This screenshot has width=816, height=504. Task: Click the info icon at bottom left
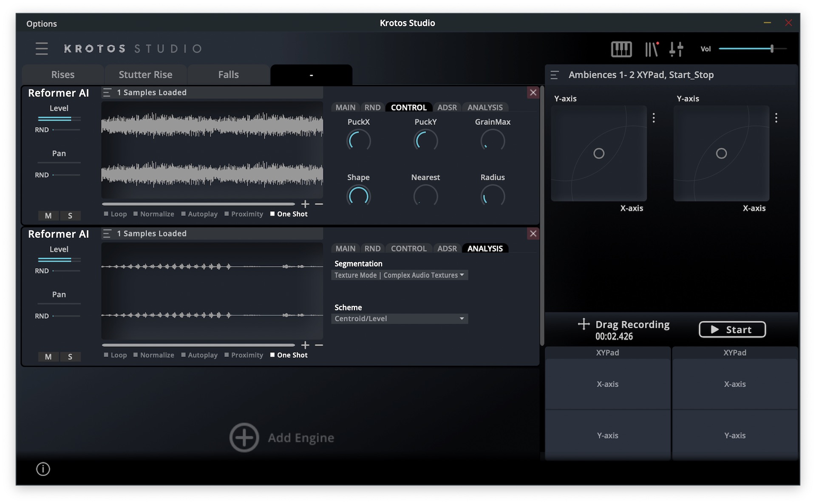coord(43,469)
